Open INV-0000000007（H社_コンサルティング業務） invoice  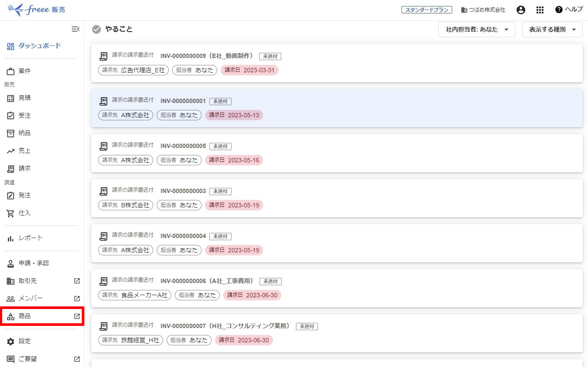[225, 326]
